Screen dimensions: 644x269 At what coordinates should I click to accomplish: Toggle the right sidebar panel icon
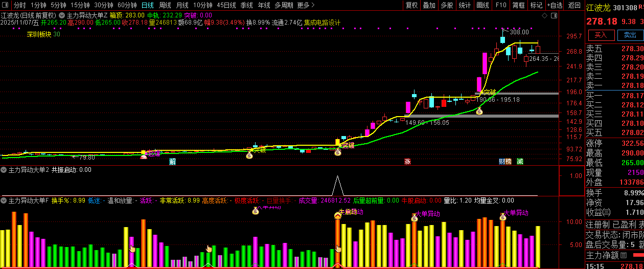[554, 15]
